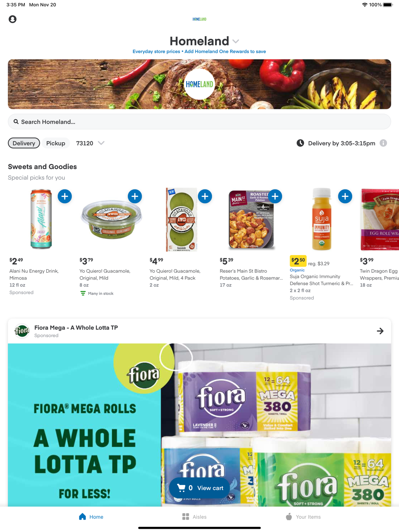Focus the Search Homeland field
Image resolution: width=399 pixels, height=532 pixels.
[x=199, y=122]
